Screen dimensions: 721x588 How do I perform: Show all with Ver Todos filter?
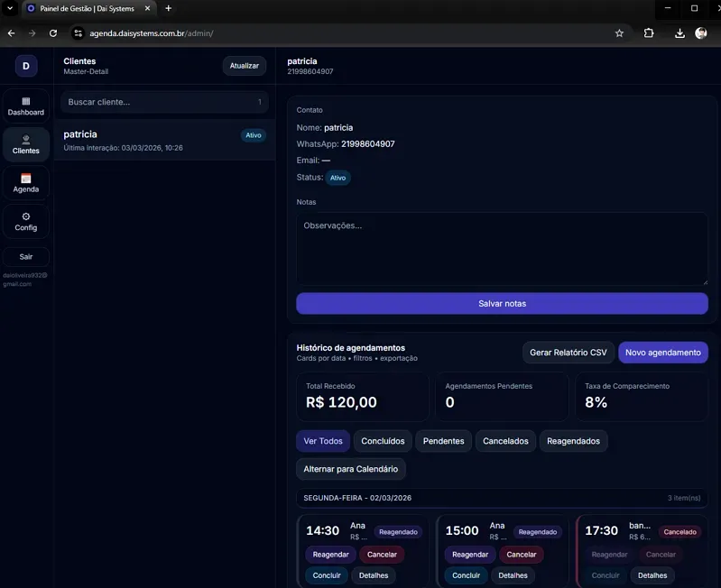[322, 441]
